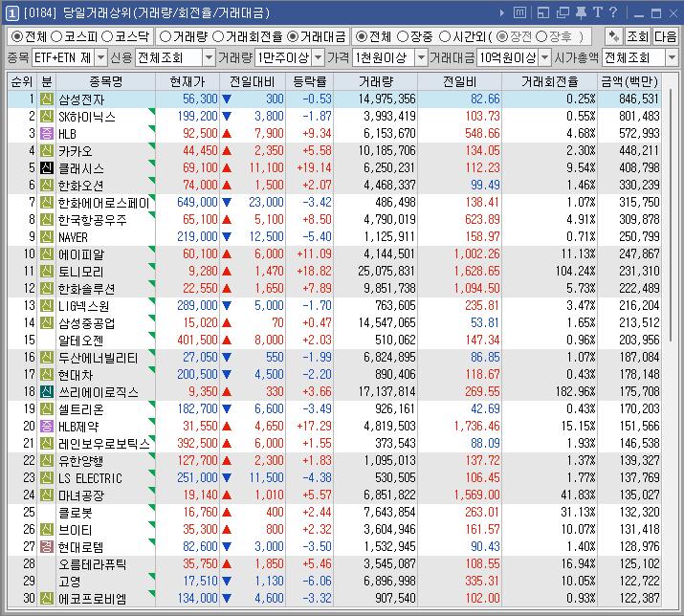The width and height of the screenshot is (684, 616).
Task: Open font settings with the T icon
Action: 598,12
